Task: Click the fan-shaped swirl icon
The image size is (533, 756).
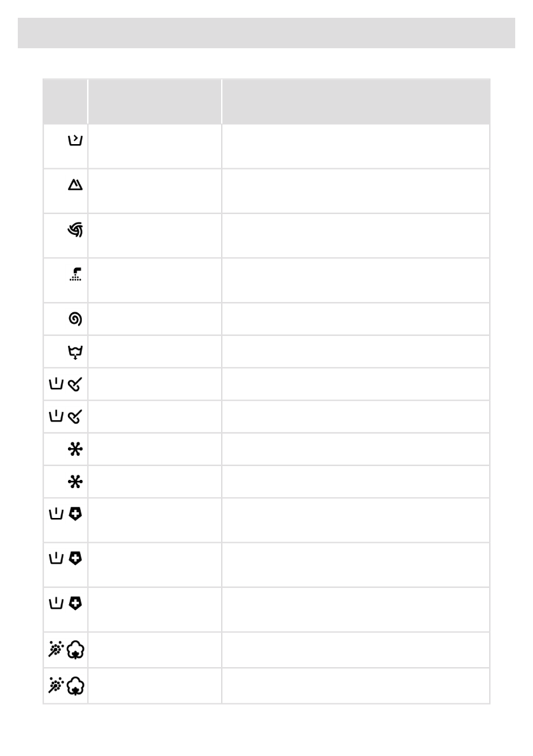Action: coord(76,230)
